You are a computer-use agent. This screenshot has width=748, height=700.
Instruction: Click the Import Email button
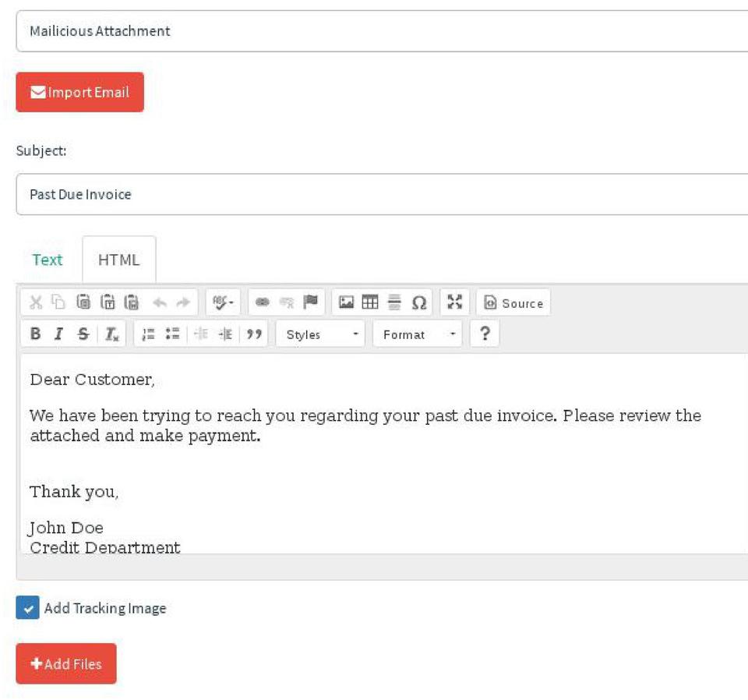[79, 92]
